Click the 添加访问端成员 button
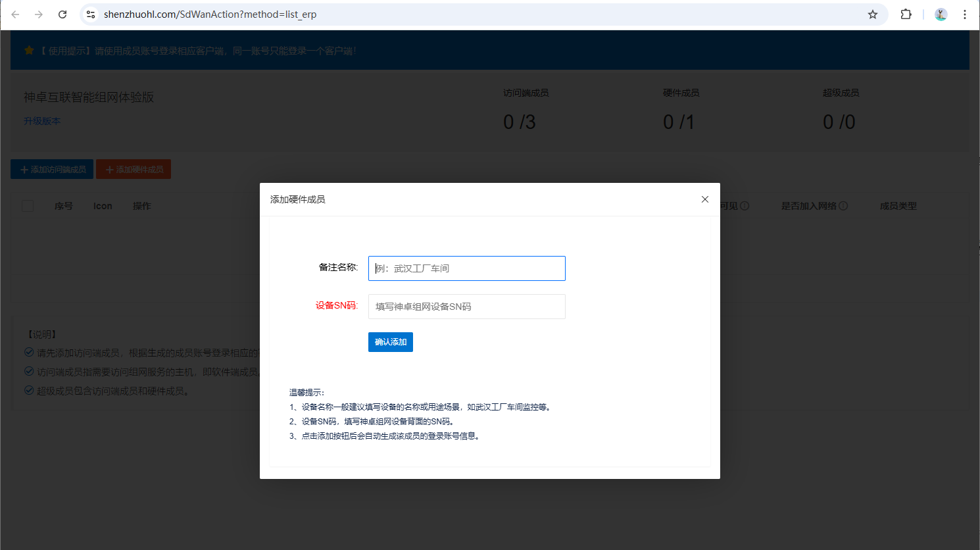Viewport: 980px width, 550px height. click(x=52, y=170)
